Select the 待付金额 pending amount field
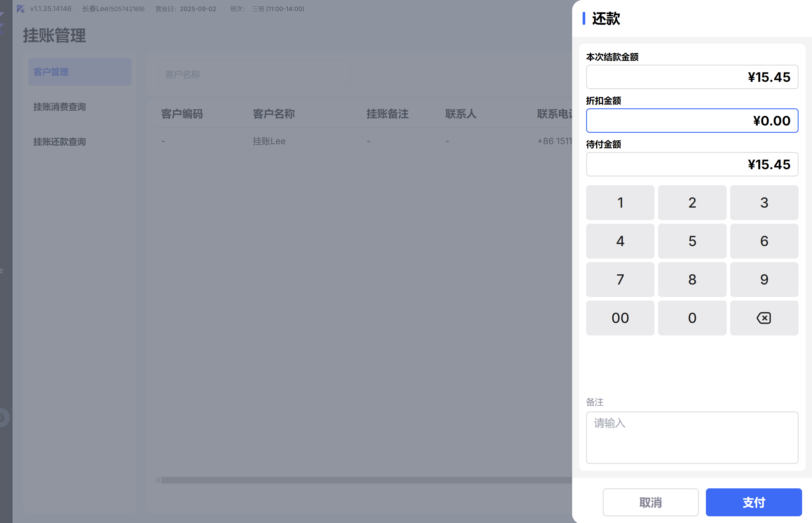812x523 pixels. (x=692, y=164)
